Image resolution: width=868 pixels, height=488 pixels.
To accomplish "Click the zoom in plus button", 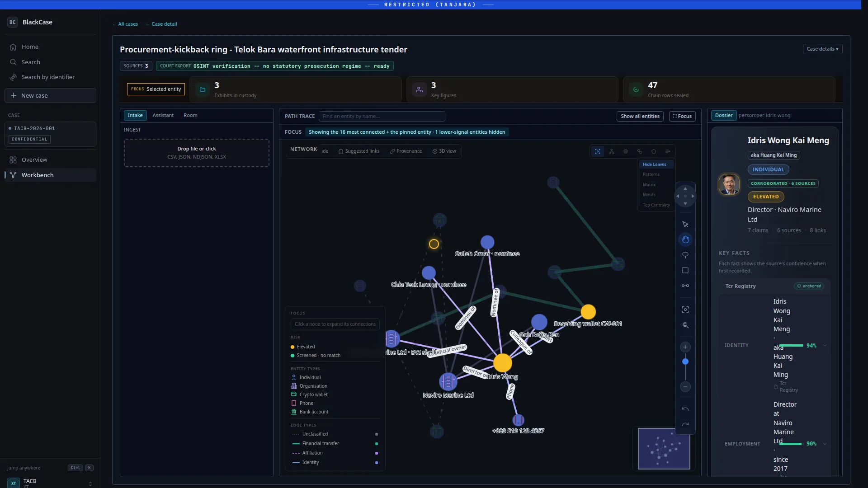I will [685, 347].
